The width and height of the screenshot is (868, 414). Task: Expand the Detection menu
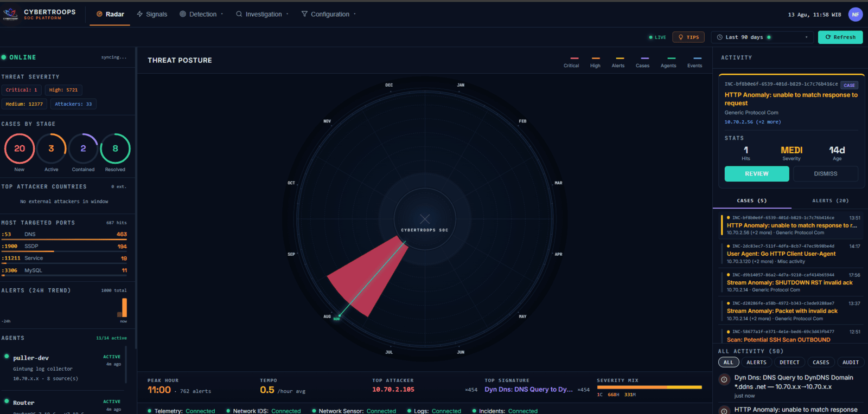(201, 14)
